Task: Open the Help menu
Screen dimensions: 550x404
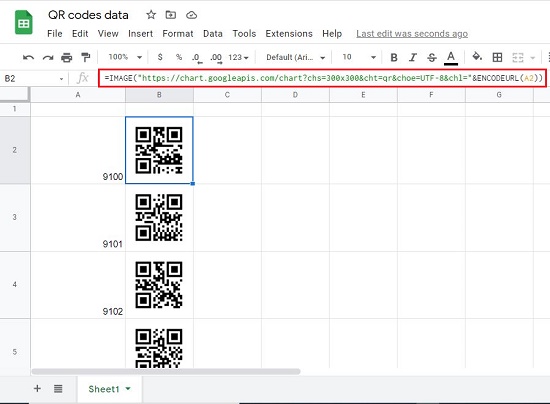Action: 332,34
